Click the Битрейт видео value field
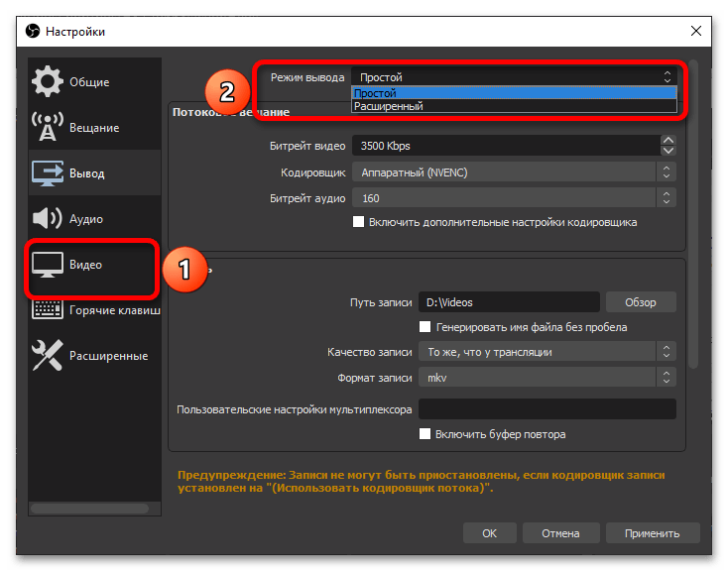The image size is (728, 571). point(506,146)
